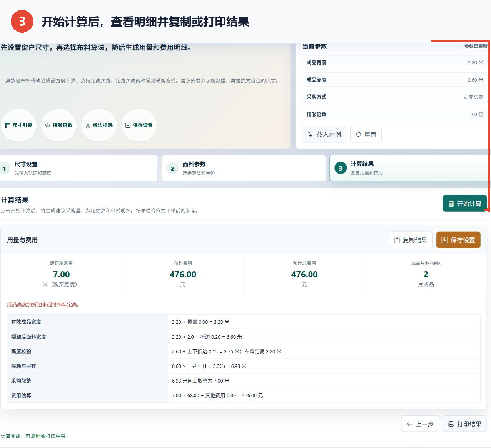Screen dimensions: 491x448
Task: Click the 褶皱后面料宽度 formula row
Action: pos(244,337)
